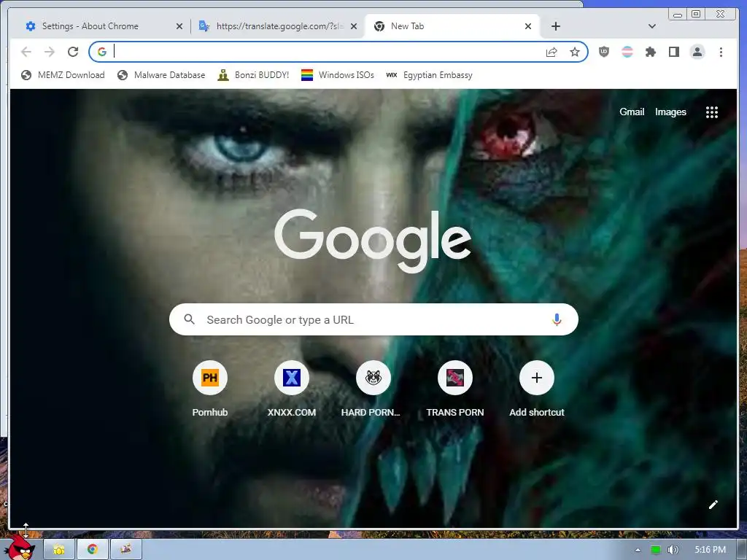
Task: Click the Search Google or type a URL box
Action: click(373, 319)
